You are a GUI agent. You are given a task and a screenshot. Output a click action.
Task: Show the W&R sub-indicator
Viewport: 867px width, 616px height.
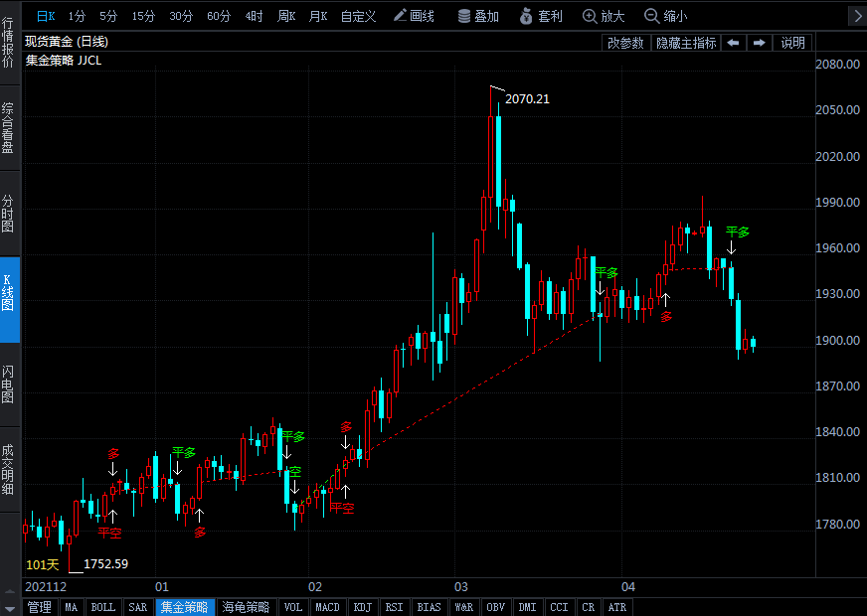tap(464, 607)
